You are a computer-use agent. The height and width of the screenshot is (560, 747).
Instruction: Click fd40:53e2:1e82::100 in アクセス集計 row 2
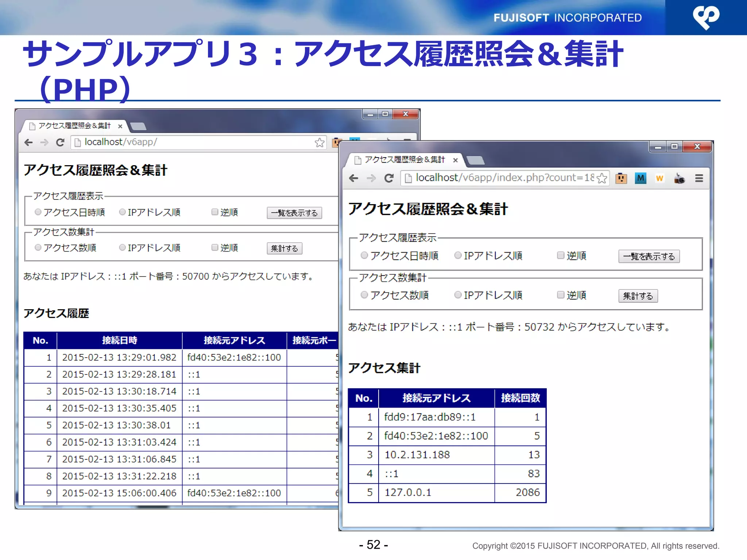point(436,436)
